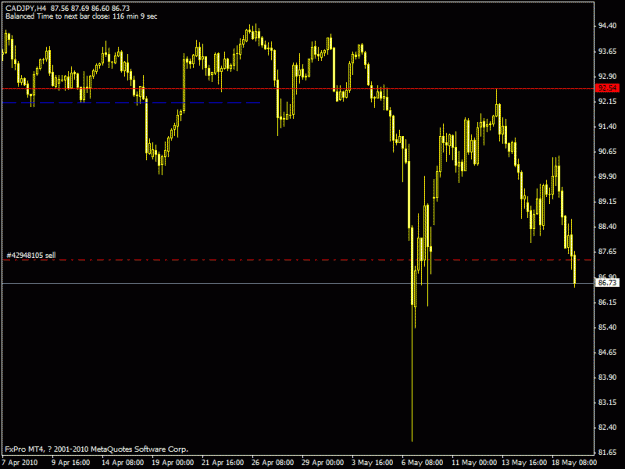Click the 91.40 price scale label
The image size is (625, 469).
click(x=607, y=127)
